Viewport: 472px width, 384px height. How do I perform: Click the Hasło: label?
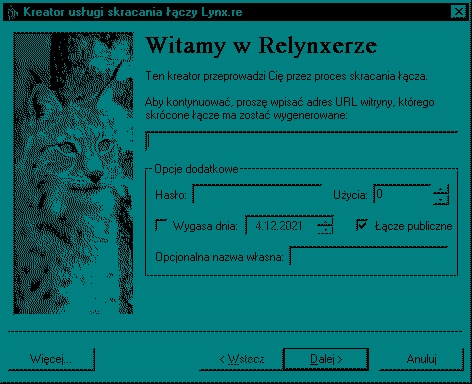pos(171,195)
